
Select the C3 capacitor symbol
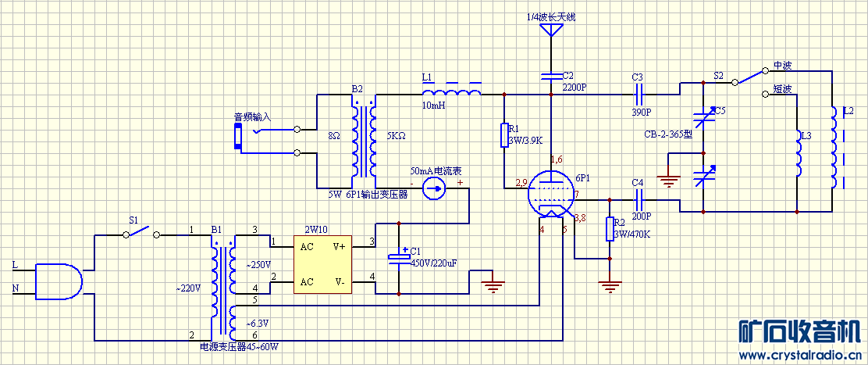(639, 95)
